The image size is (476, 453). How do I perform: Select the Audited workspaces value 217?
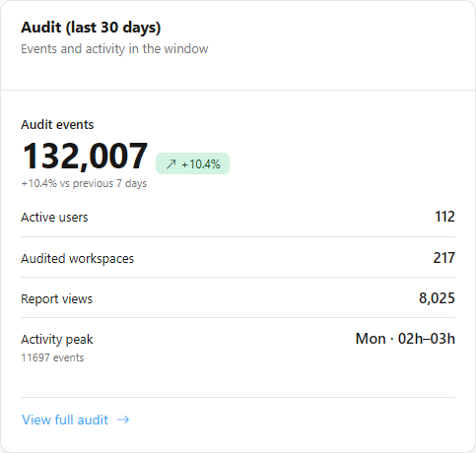(x=443, y=258)
